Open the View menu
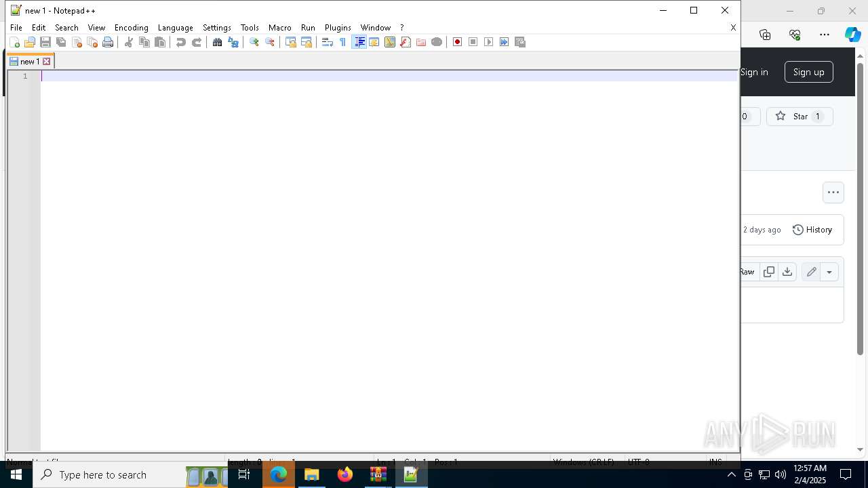 tap(96, 28)
